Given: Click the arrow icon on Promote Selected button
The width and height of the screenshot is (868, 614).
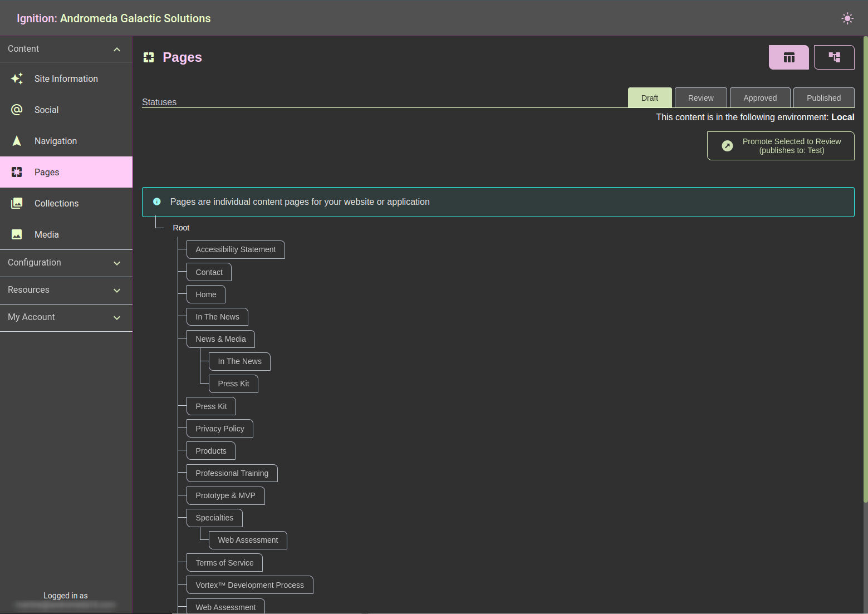Looking at the screenshot, I should click(727, 146).
